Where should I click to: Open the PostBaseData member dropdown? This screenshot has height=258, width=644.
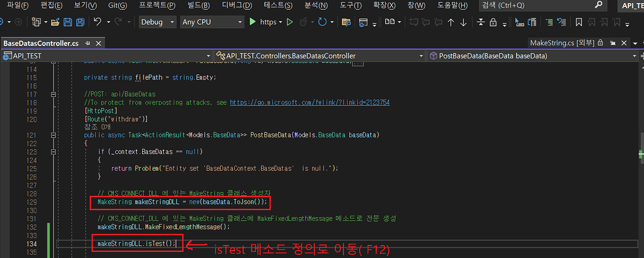[533, 56]
